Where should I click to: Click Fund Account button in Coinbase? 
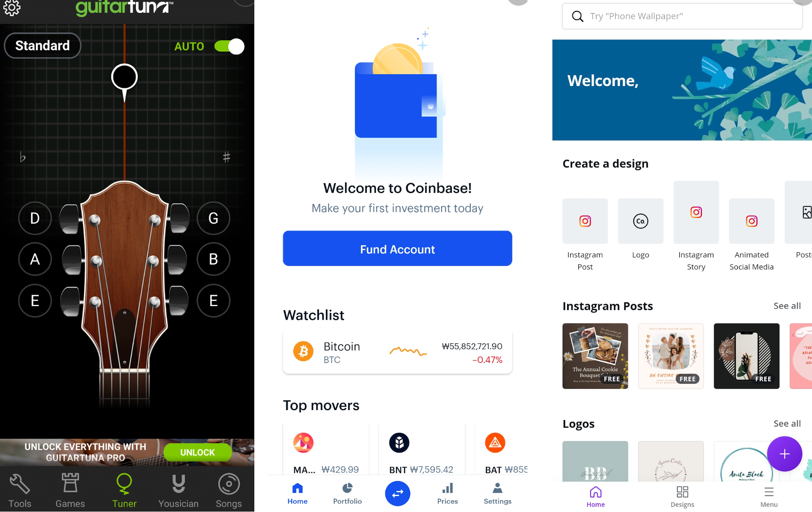pos(397,248)
